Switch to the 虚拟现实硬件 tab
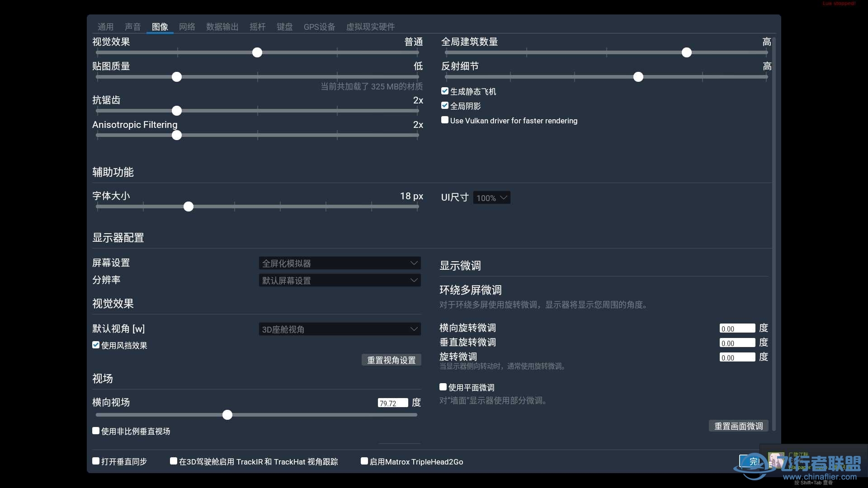The width and height of the screenshot is (868, 488). pos(370,27)
